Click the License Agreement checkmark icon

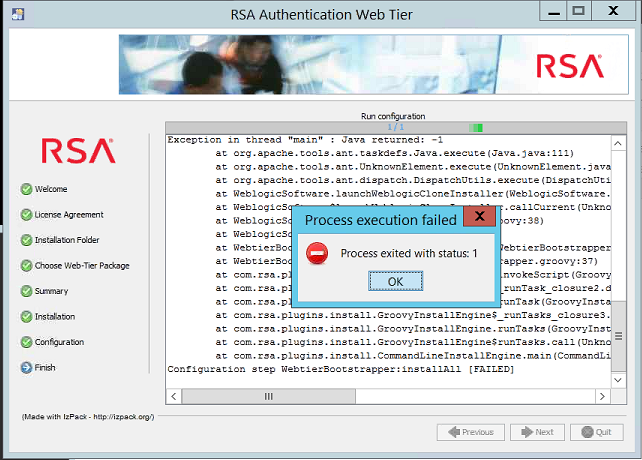[x=26, y=214]
